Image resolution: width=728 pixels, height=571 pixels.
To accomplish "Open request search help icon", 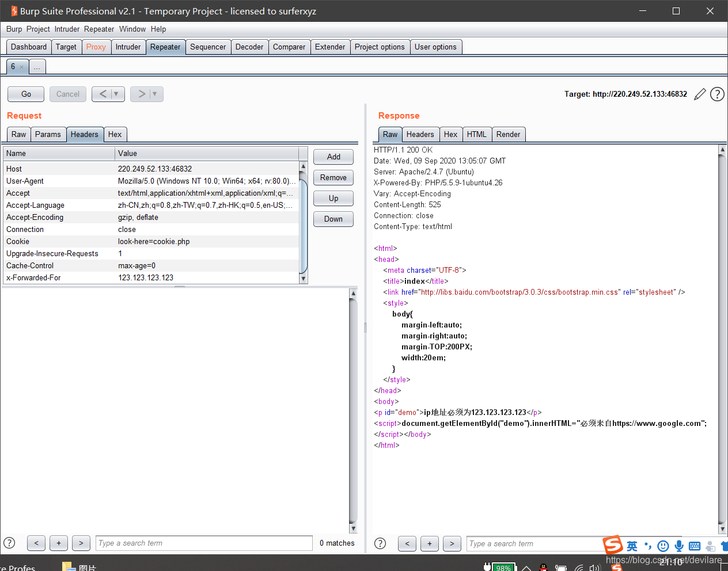I will click(9, 543).
